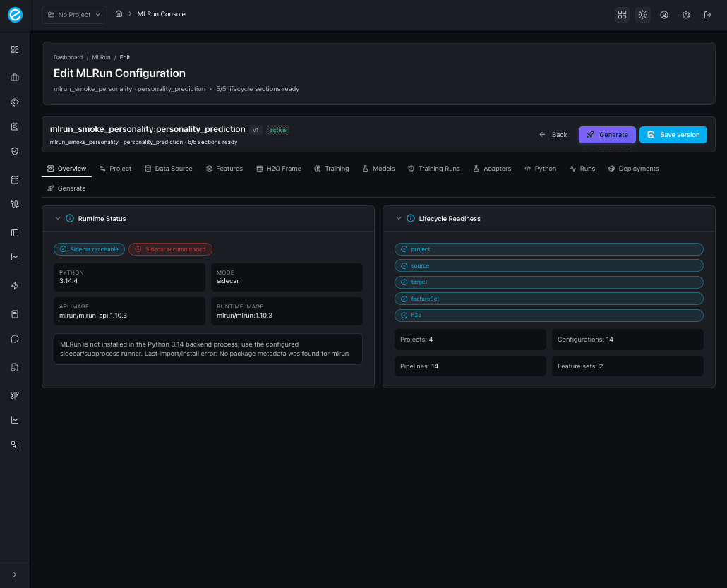Collapse the Lifecycle Readiness panel
This screenshot has height=588, width=727.
coord(399,218)
